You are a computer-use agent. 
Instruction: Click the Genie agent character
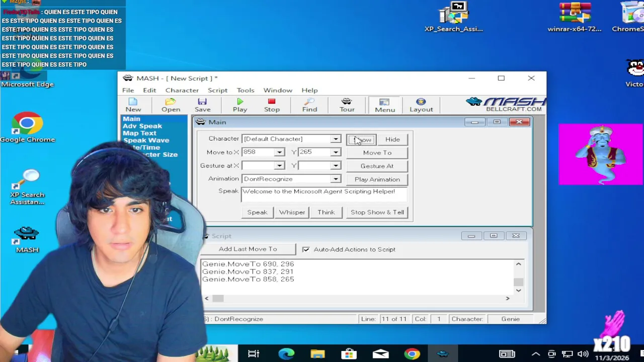tap(601, 154)
